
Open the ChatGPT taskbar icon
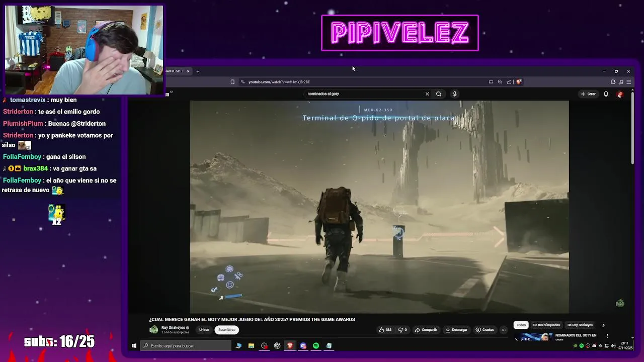tap(277, 346)
